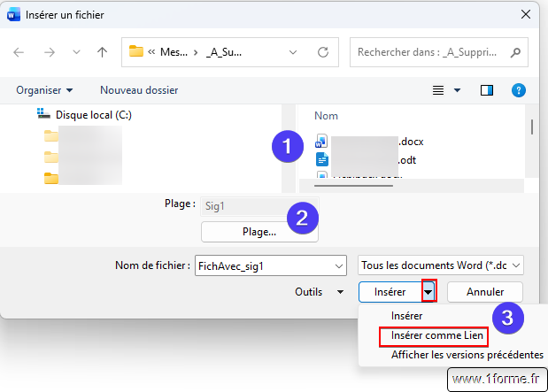The height and width of the screenshot is (392, 548).
Task: Expand the address bar history dropdown
Action: pos(293,52)
